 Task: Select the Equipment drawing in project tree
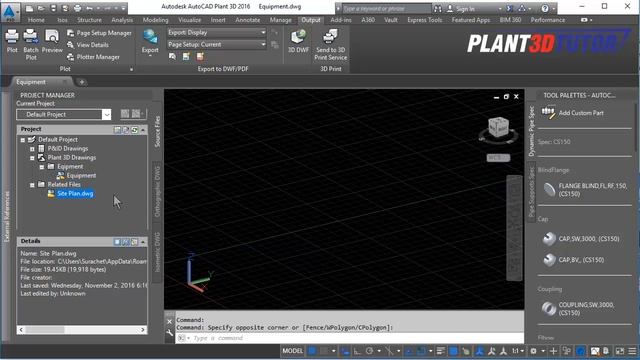tap(77, 176)
